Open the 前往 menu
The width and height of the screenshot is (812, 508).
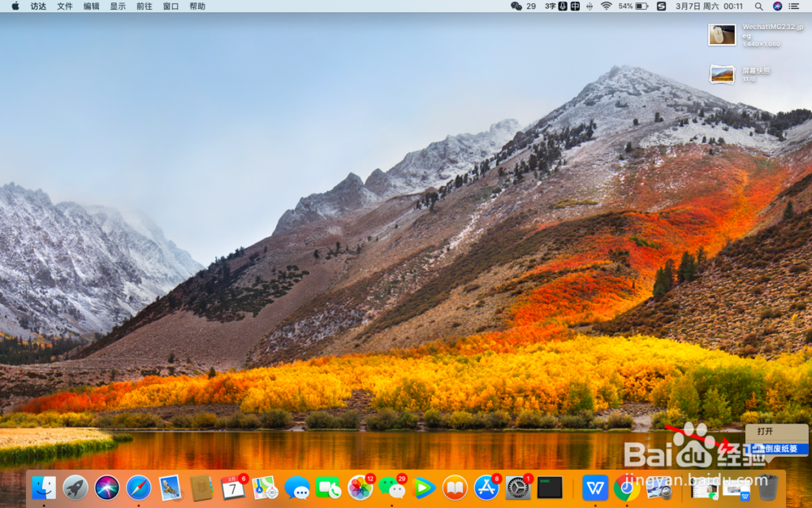[x=144, y=7]
